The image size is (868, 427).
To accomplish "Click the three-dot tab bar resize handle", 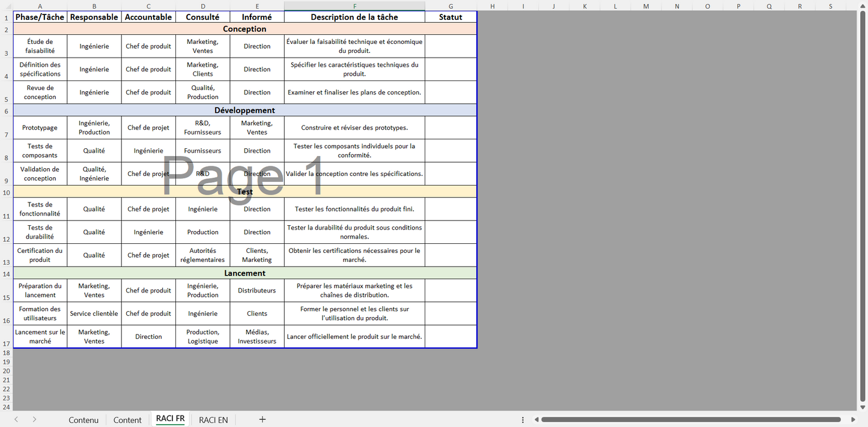I will (x=523, y=420).
